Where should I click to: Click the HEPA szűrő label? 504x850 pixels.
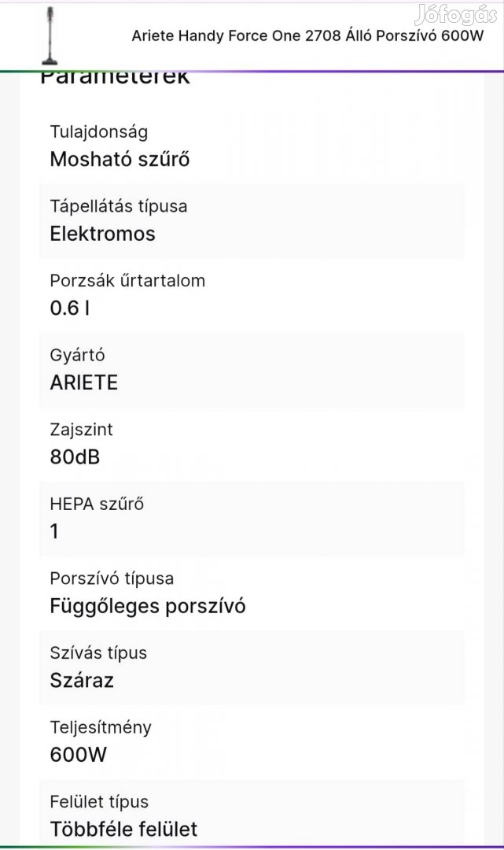point(97,504)
